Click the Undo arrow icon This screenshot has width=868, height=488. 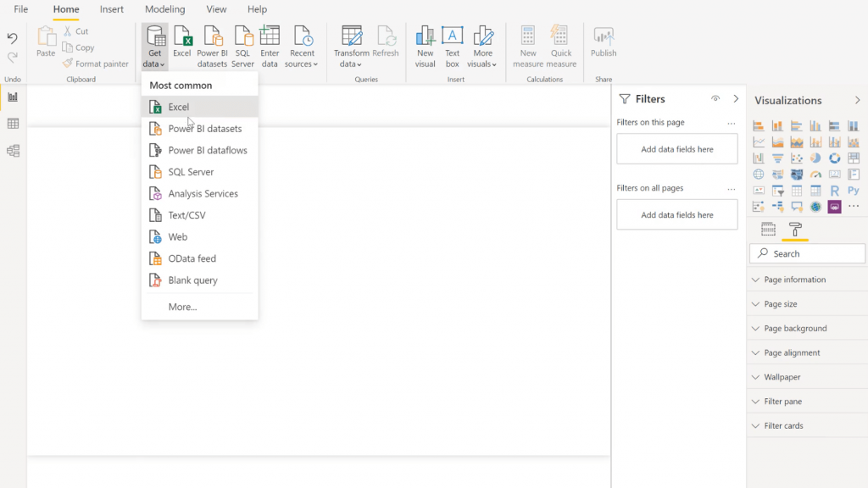[13, 39]
